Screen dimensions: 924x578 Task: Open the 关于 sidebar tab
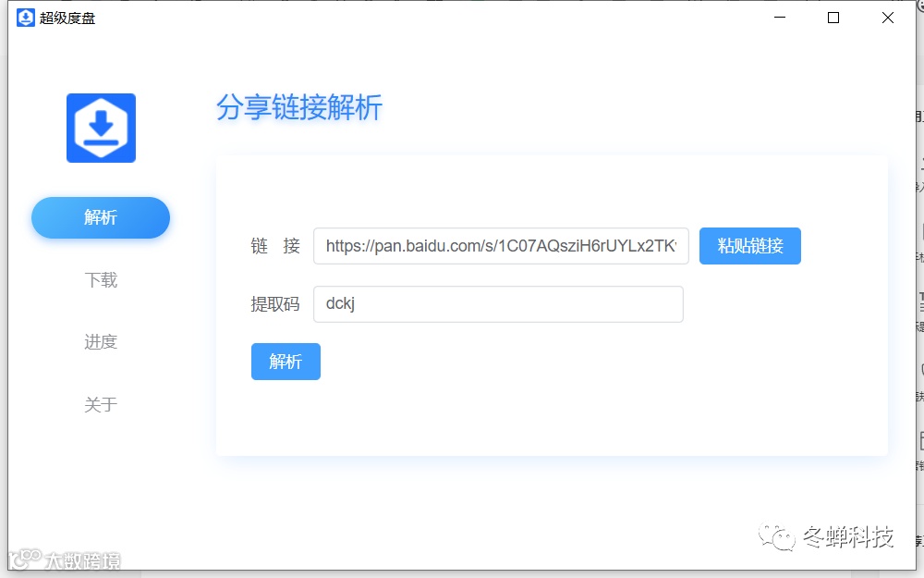101,405
